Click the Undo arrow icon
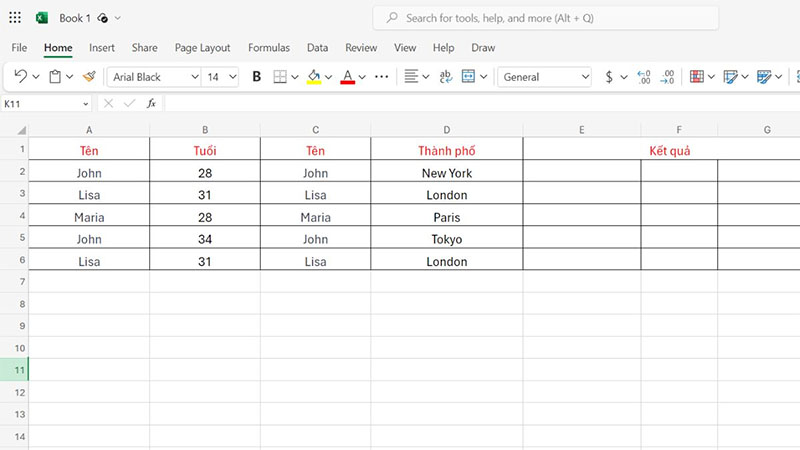Viewport: 800px width, 450px height. [x=20, y=77]
